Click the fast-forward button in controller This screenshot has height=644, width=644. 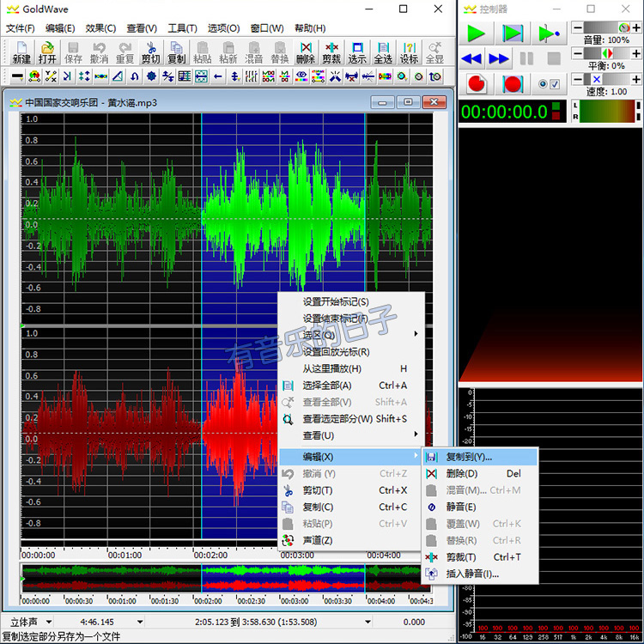499,58
